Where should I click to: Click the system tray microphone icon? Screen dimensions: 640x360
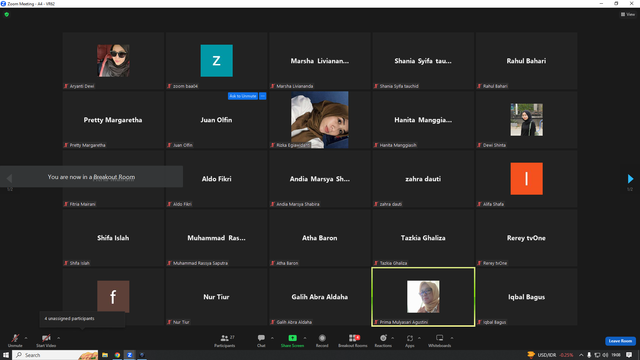pos(589,355)
